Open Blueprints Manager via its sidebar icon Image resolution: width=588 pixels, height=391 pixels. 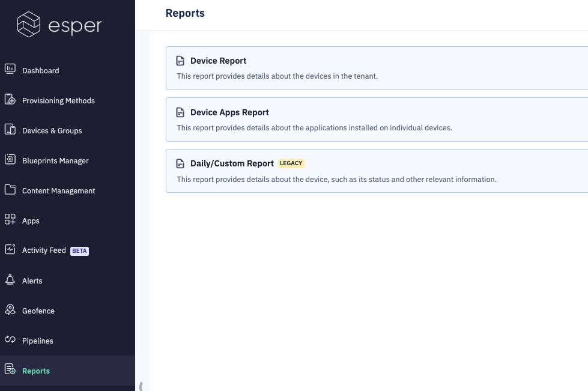coord(10,160)
